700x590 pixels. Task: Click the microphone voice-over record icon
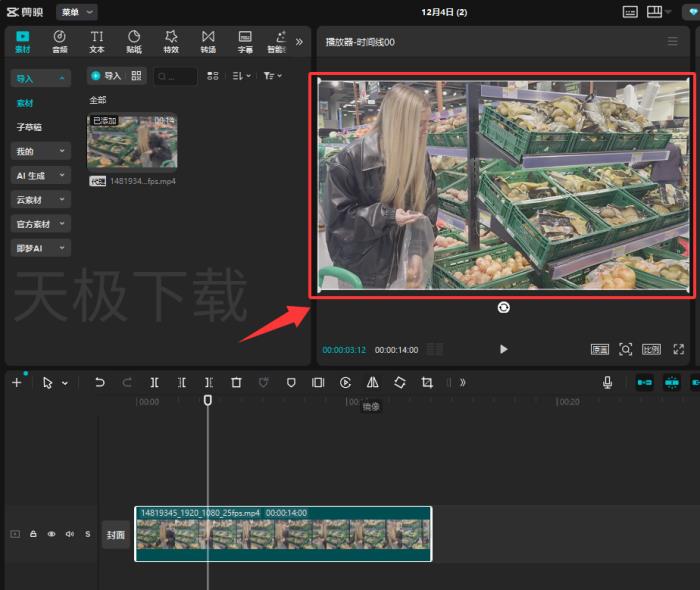607,382
